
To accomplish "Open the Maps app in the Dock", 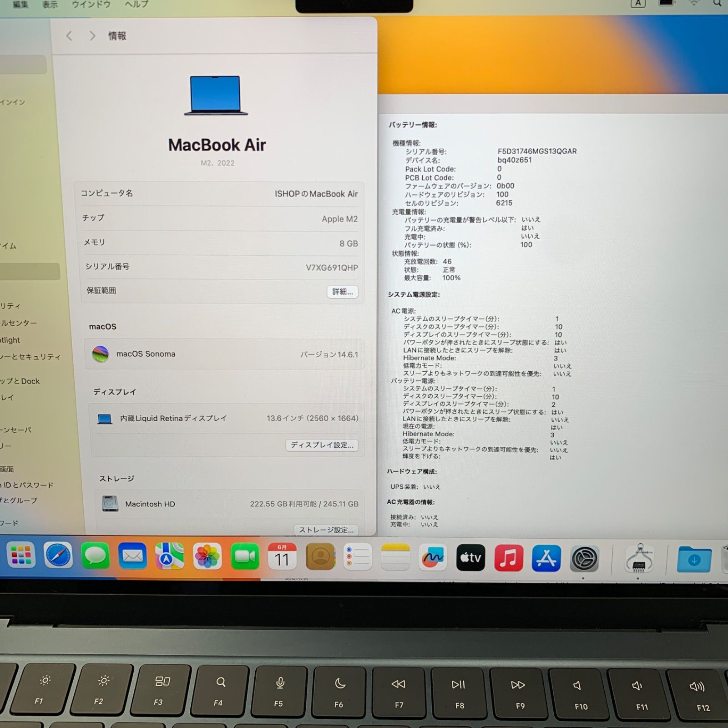I will click(x=169, y=557).
